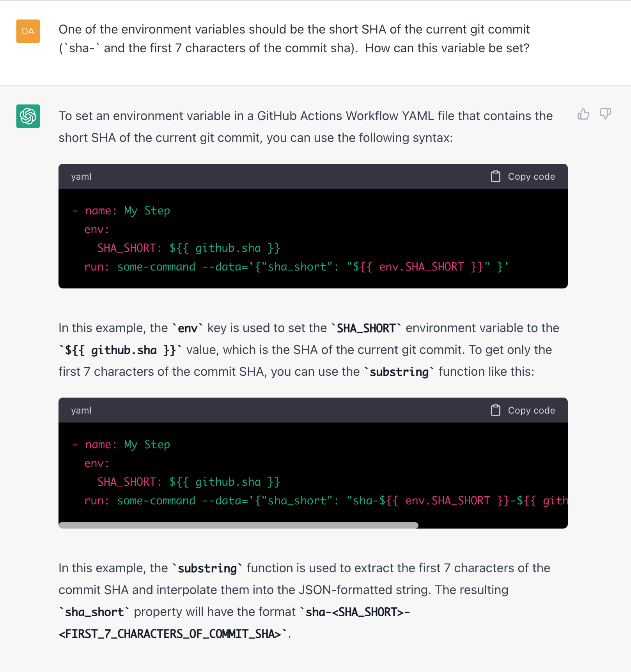Click the SHA_SHORT line in first code block
Viewport: 631px width, 672px height.
(x=188, y=248)
